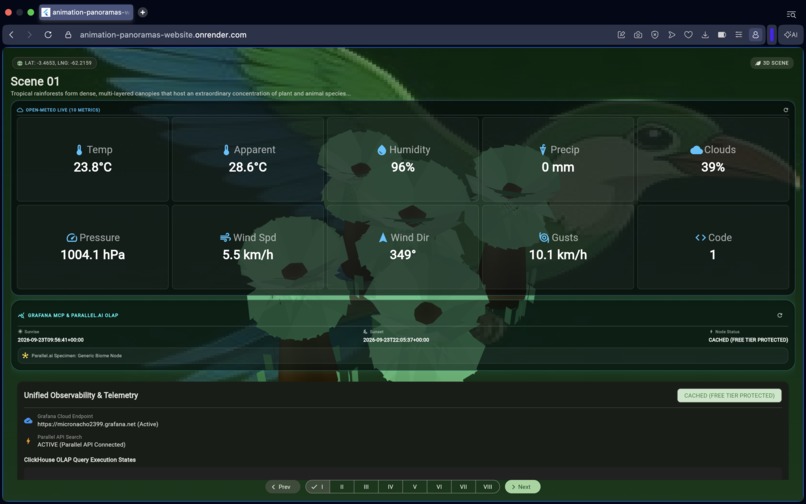Select scene II in the pager
The image size is (806, 504).
(x=342, y=487)
